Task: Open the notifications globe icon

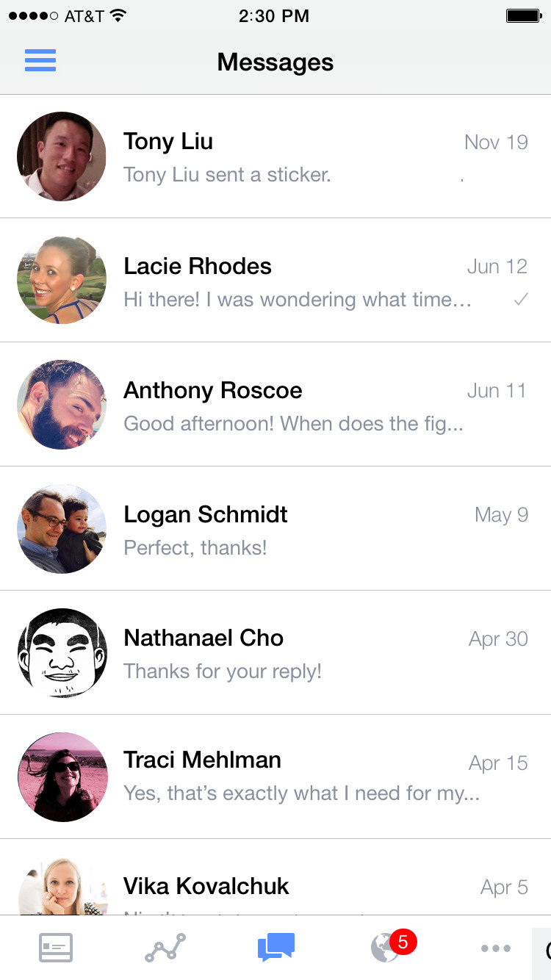Action: (x=383, y=948)
